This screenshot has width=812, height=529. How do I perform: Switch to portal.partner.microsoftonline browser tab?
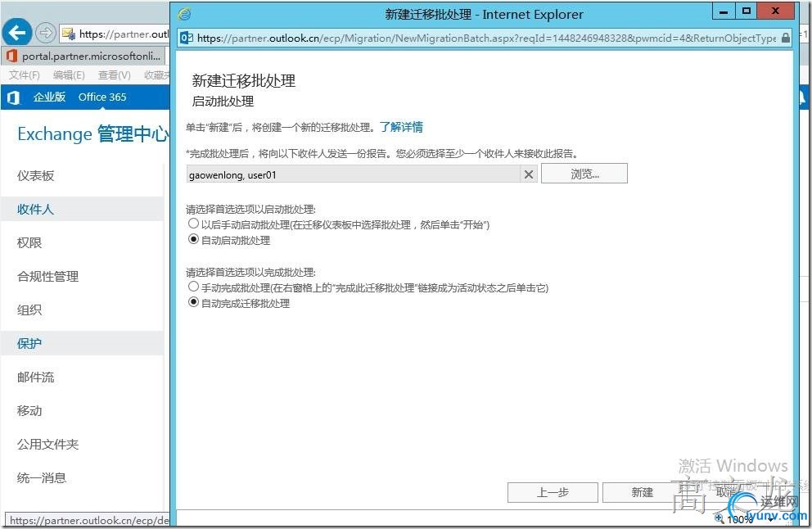[x=84, y=56]
